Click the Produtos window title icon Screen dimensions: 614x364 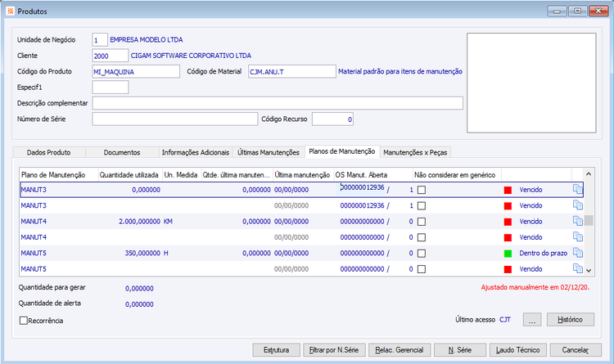click(10, 11)
